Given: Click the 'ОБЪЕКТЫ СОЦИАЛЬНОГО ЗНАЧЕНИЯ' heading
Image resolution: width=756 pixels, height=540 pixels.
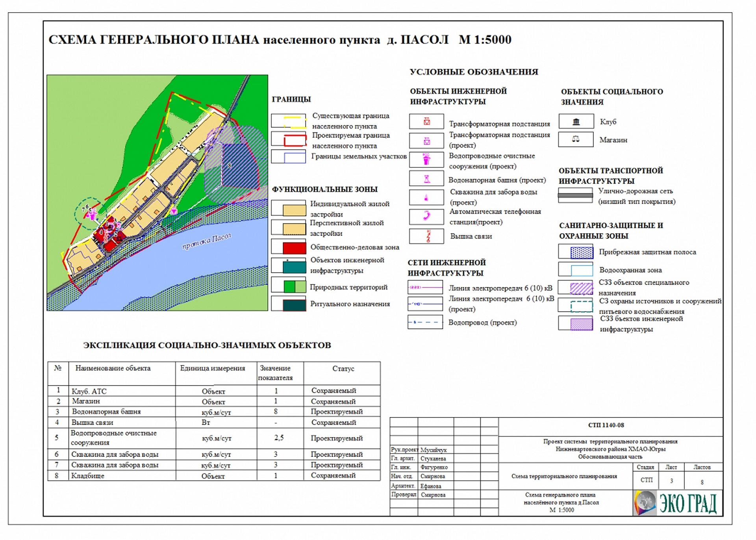Looking at the screenshot, I should pos(612,97).
